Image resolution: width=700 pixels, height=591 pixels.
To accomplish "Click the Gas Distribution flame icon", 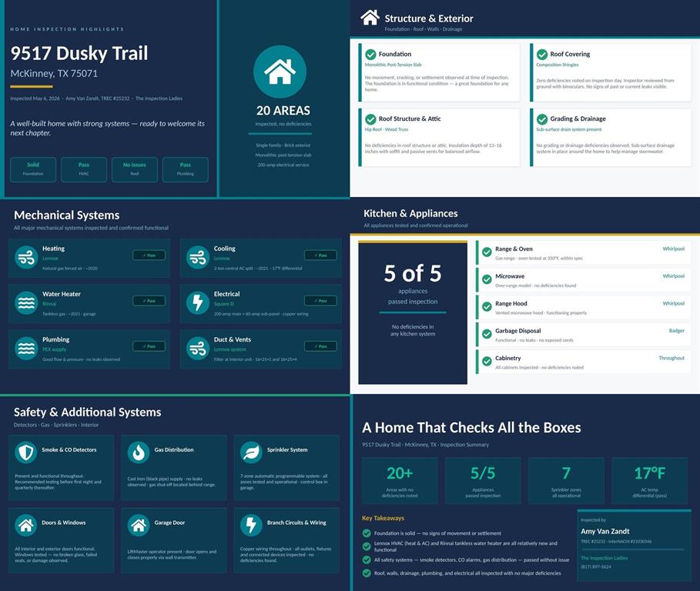I will click(139, 452).
